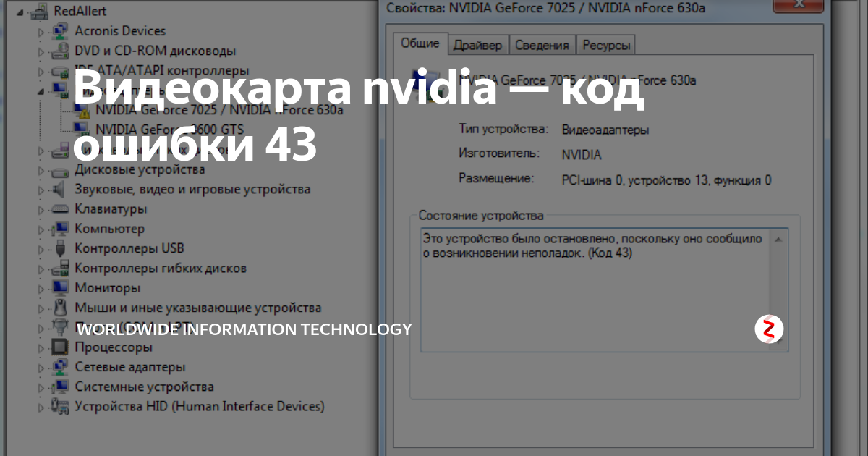Click the Изготовитель: label
Image resolution: width=868 pixels, height=456 pixels.
(499, 153)
